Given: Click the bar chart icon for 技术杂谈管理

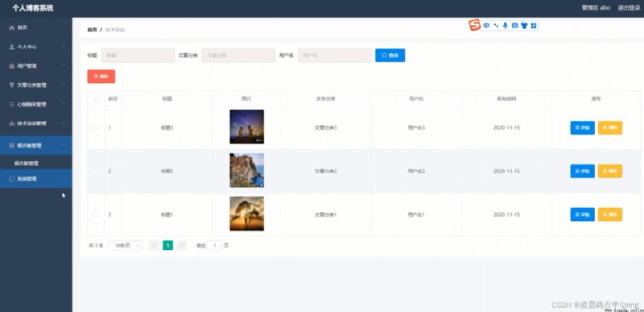Looking at the screenshot, I should [x=11, y=123].
